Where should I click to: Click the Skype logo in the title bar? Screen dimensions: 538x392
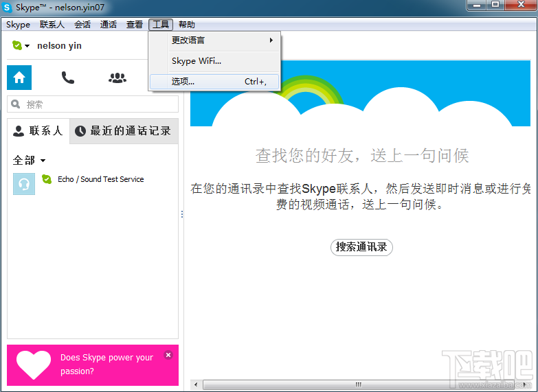pyautogui.click(x=7, y=7)
